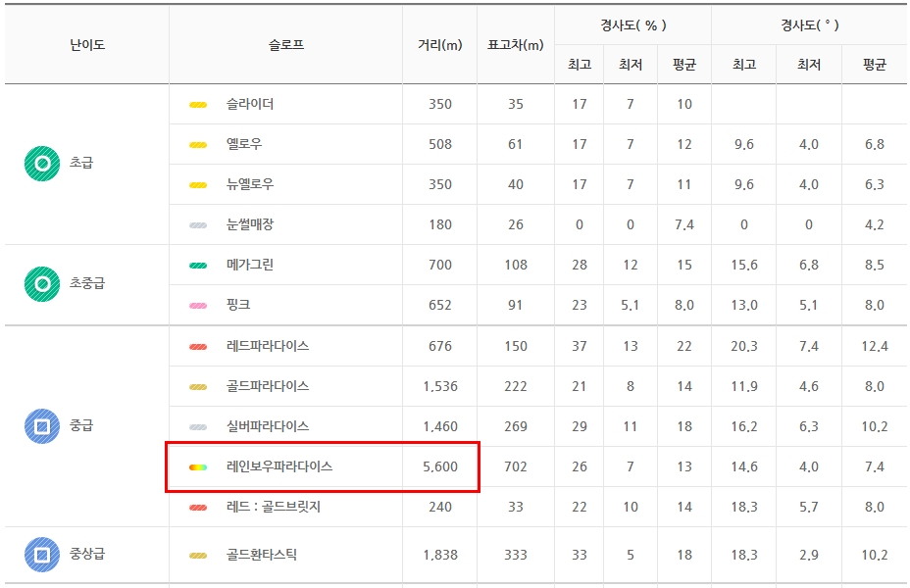This screenshot has width=910, height=588.
Task: Click the 레드 : 골드브릿지 slope name
Action: pos(273,508)
